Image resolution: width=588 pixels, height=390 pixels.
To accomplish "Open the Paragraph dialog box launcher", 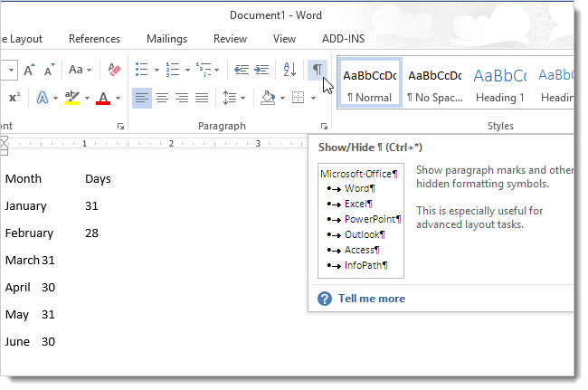I will pos(324,127).
